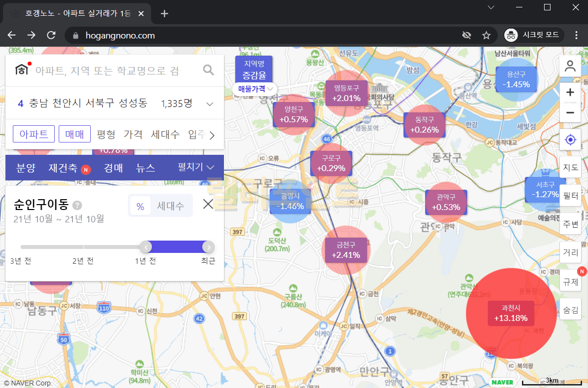Zoom in the map with plus button
This screenshot has height=388, width=588.
(x=570, y=93)
